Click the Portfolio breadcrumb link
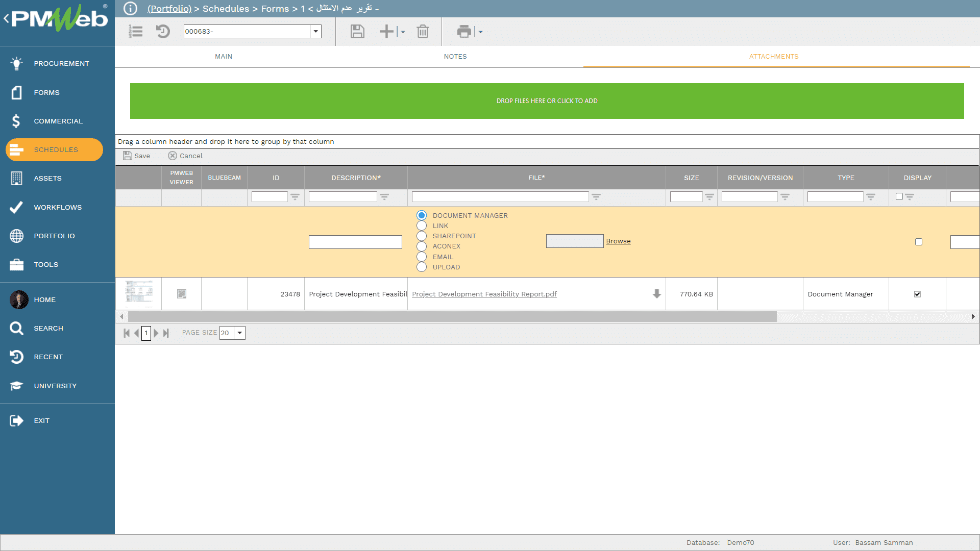The image size is (980, 551). click(169, 9)
